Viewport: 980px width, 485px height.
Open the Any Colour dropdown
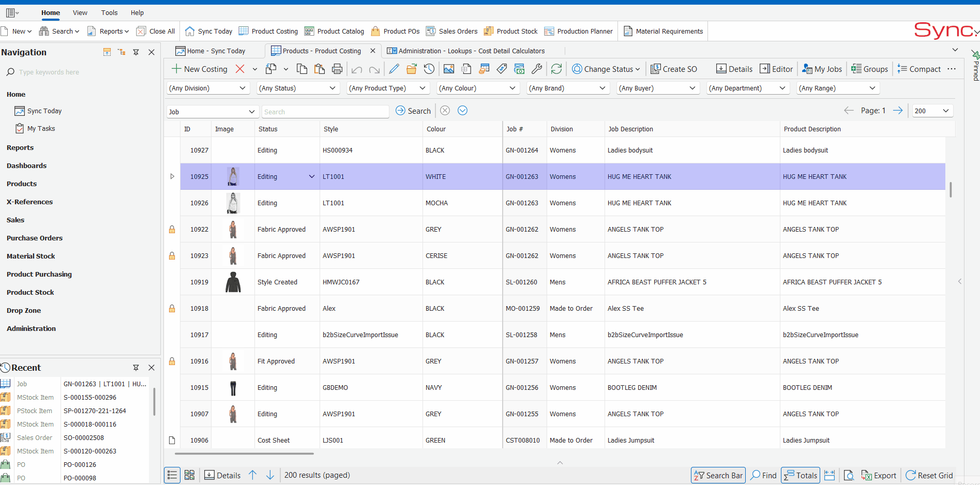click(x=478, y=88)
